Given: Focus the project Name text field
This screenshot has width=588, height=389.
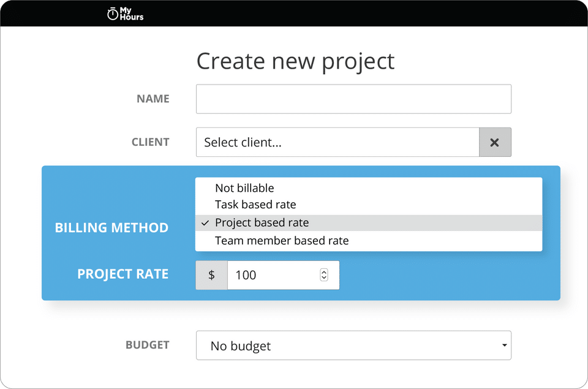Looking at the screenshot, I should (x=353, y=99).
